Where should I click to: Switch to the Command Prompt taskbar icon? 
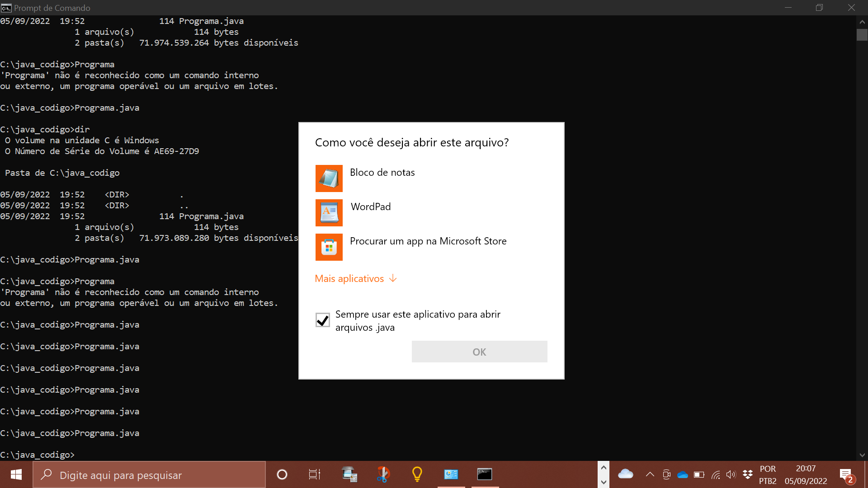[485, 474]
